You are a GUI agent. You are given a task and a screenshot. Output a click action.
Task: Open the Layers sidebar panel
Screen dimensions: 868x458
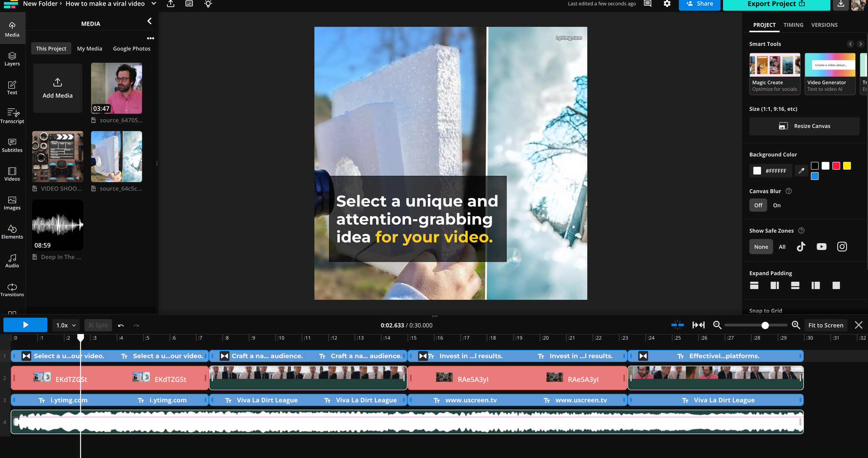tap(12, 59)
